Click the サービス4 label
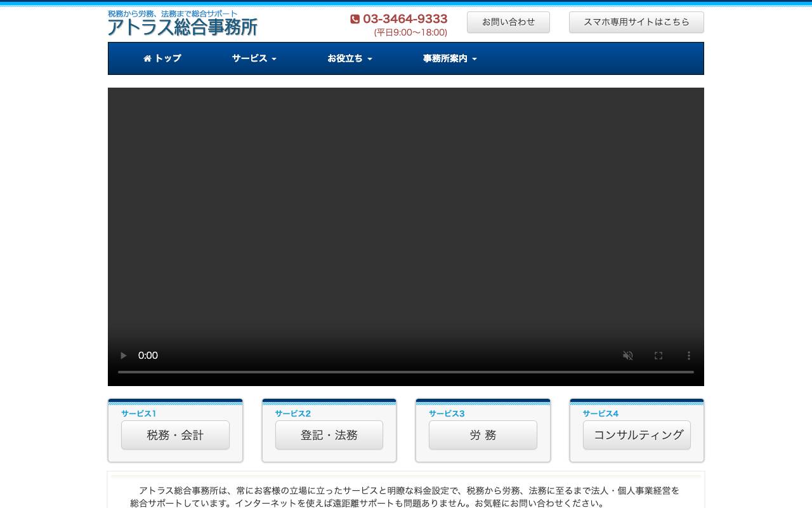 tap(600, 413)
